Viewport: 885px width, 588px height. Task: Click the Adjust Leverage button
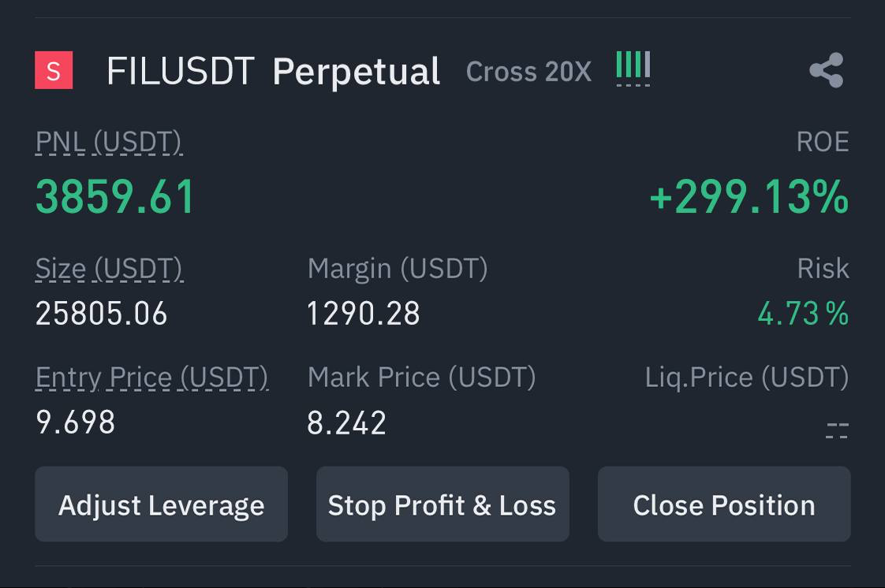[x=161, y=504]
